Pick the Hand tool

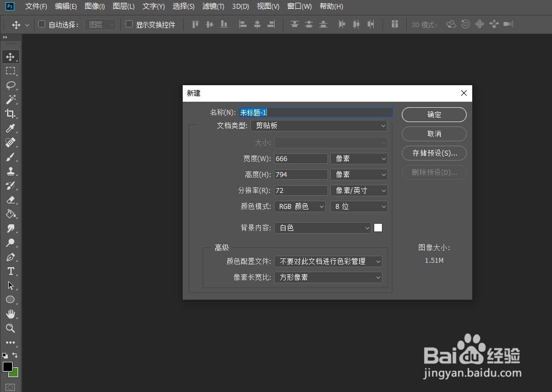pyautogui.click(x=12, y=314)
